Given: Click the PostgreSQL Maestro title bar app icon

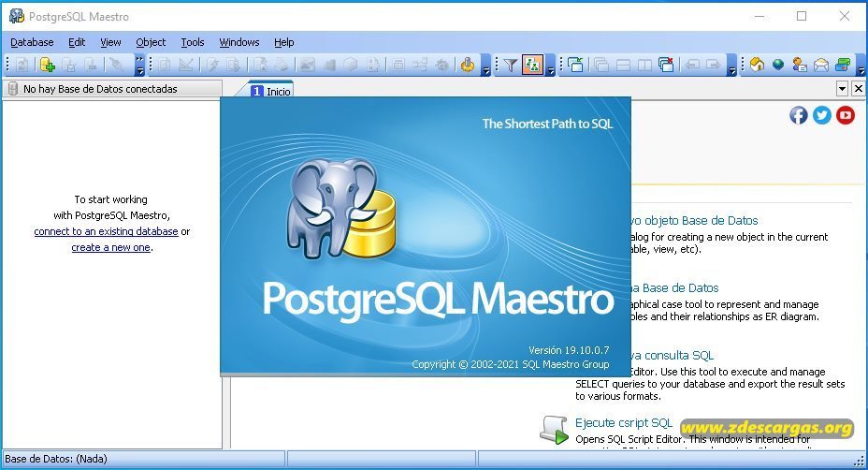Looking at the screenshot, I should 17,16.
